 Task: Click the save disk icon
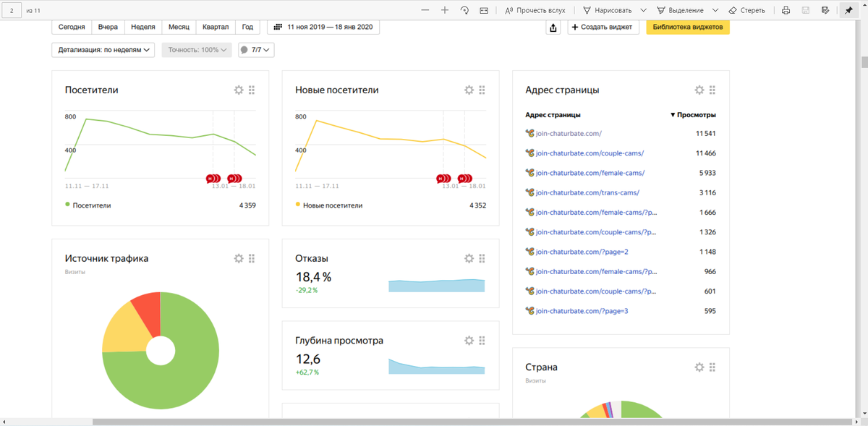806,10
